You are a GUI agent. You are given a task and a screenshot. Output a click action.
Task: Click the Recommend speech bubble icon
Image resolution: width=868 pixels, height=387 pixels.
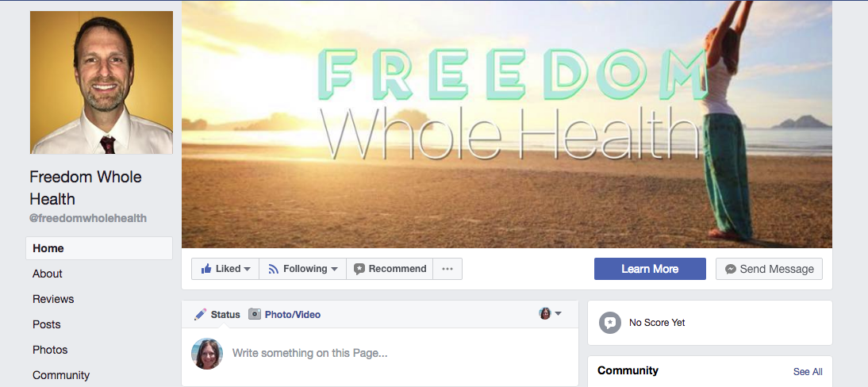point(359,269)
